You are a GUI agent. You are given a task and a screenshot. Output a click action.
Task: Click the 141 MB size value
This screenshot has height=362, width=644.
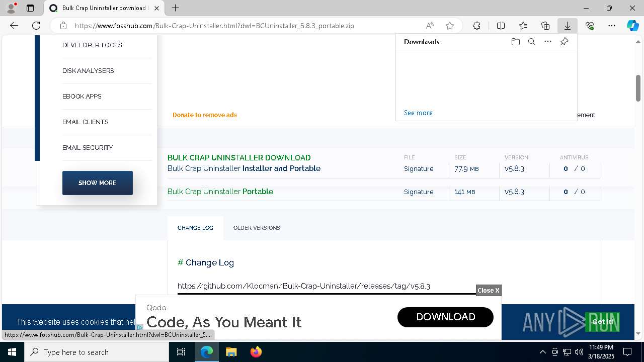(465, 192)
